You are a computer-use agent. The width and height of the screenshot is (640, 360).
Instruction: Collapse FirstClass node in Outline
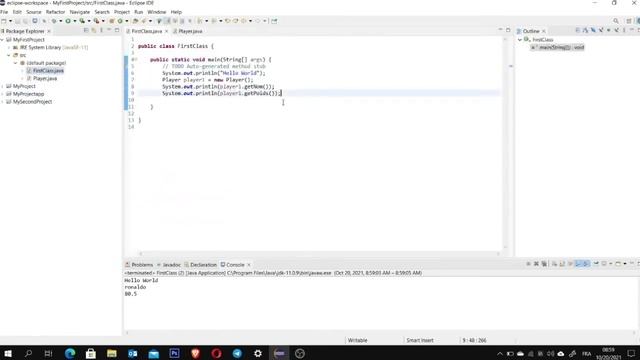click(520, 40)
